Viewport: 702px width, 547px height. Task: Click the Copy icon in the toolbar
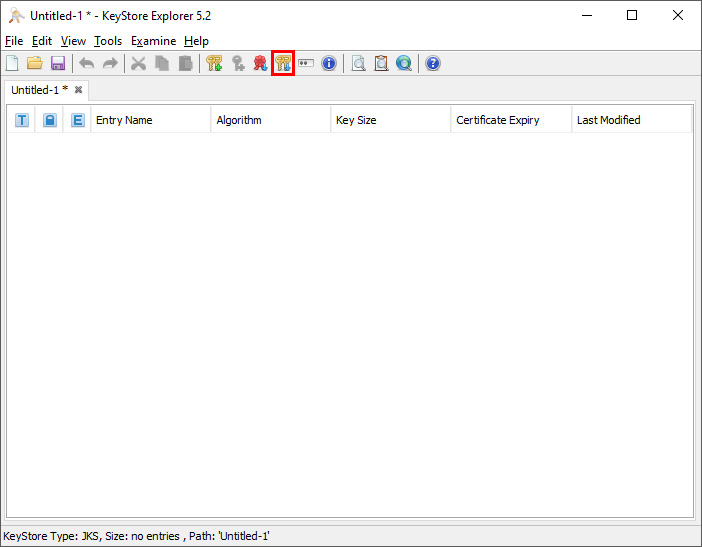click(162, 63)
